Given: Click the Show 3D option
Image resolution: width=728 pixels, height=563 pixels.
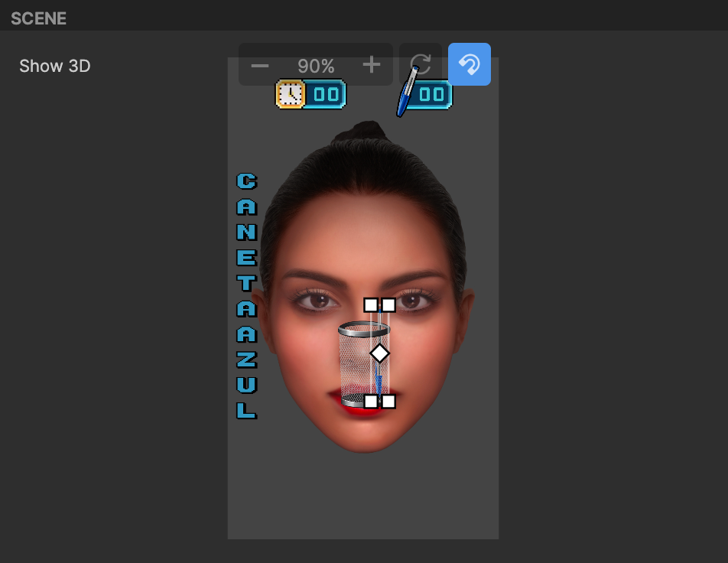Looking at the screenshot, I should 55,67.
